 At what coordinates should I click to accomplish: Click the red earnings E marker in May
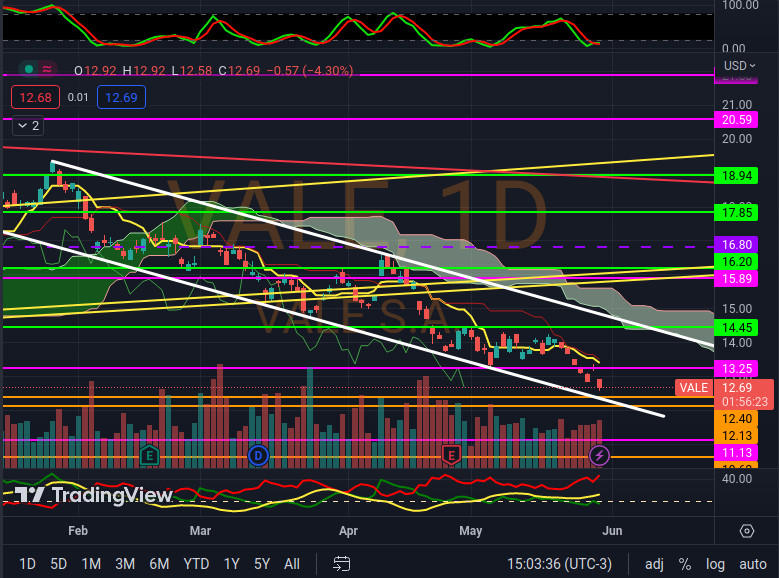point(451,455)
